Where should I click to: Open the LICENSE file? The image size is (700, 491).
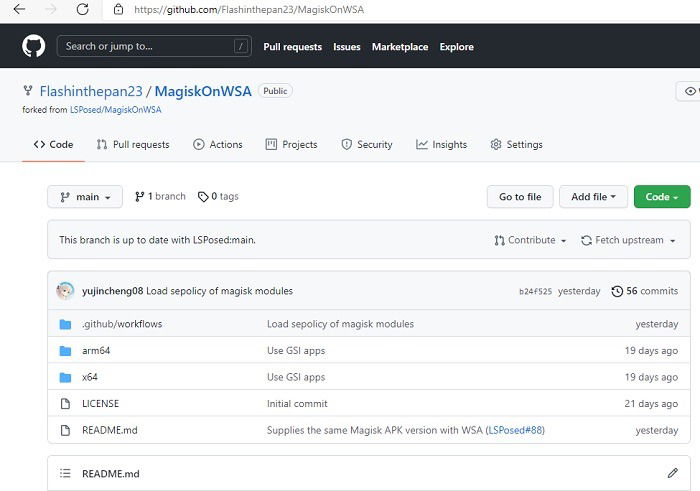point(100,404)
